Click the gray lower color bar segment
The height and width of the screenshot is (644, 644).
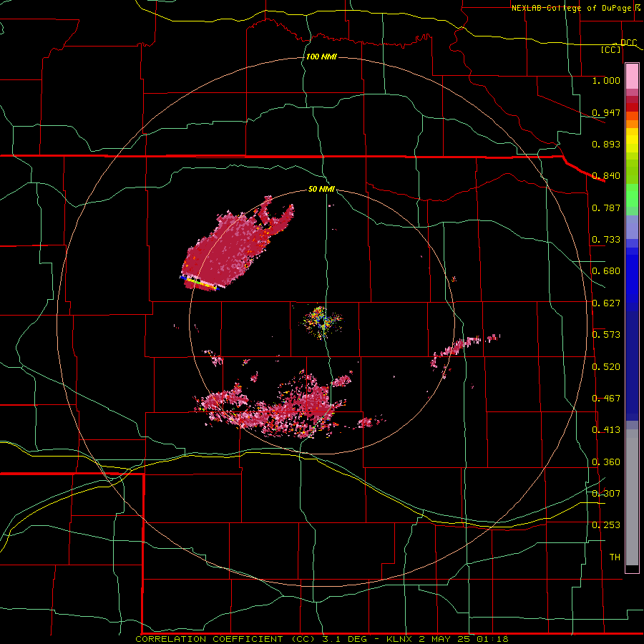(x=632, y=497)
